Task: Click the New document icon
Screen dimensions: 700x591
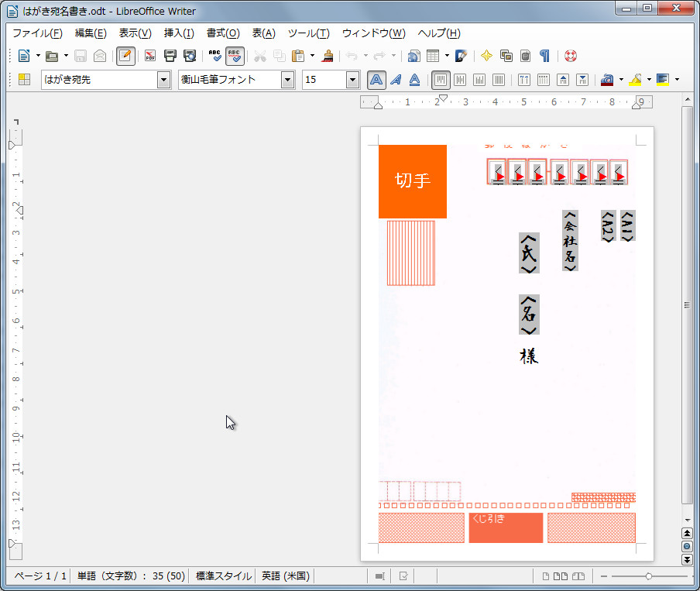Action: point(24,56)
